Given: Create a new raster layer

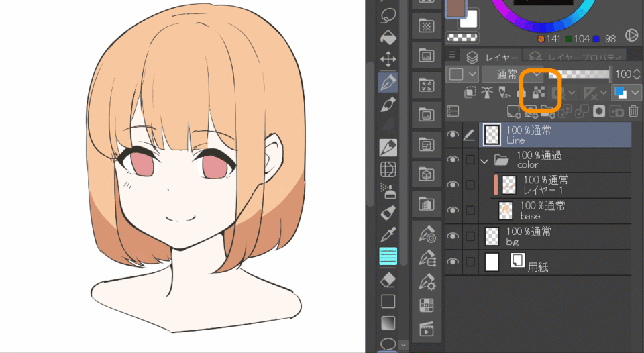Looking at the screenshot, I should (x=513, y=111).
